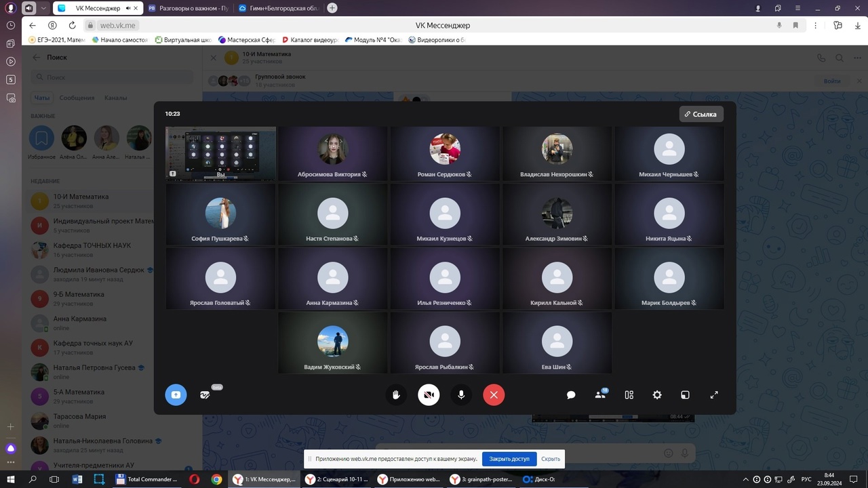Click the Ева Шин participant tile
Screen dimensions: 868x488
click(x=557, y=342)
